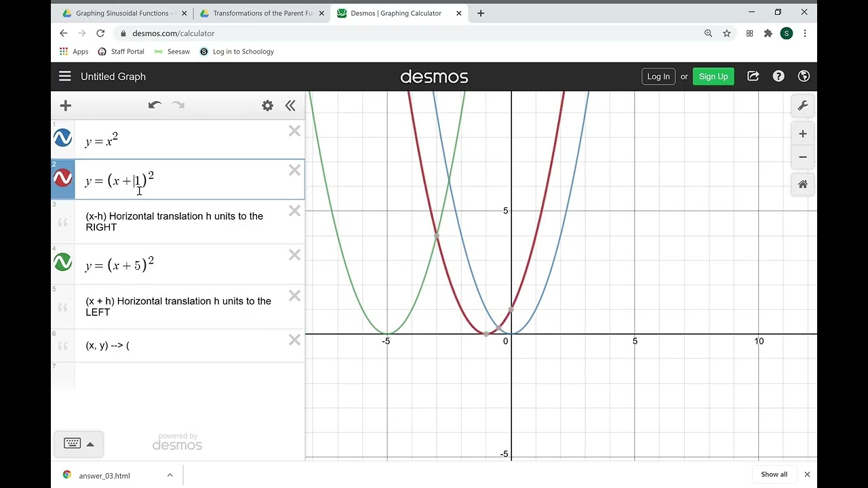Toggle visibility of y = (x+5)² graph

pyautogui.click(x=63, y=262)
